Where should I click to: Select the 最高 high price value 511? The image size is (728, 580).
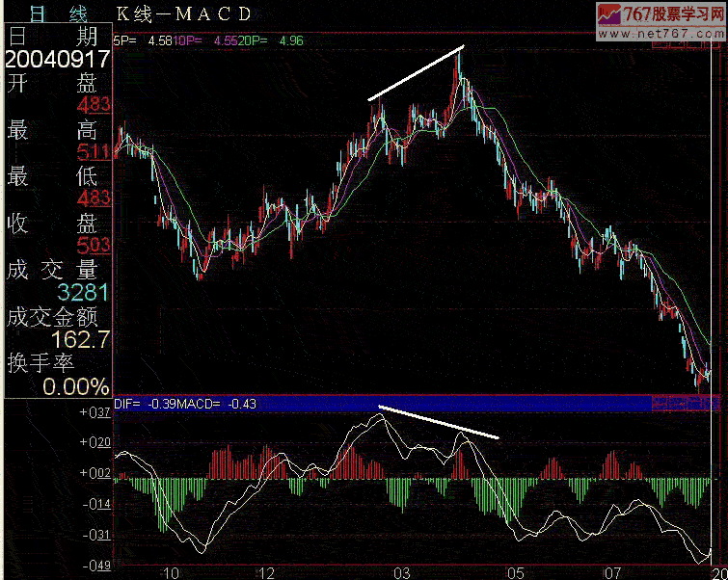point(94,151)
